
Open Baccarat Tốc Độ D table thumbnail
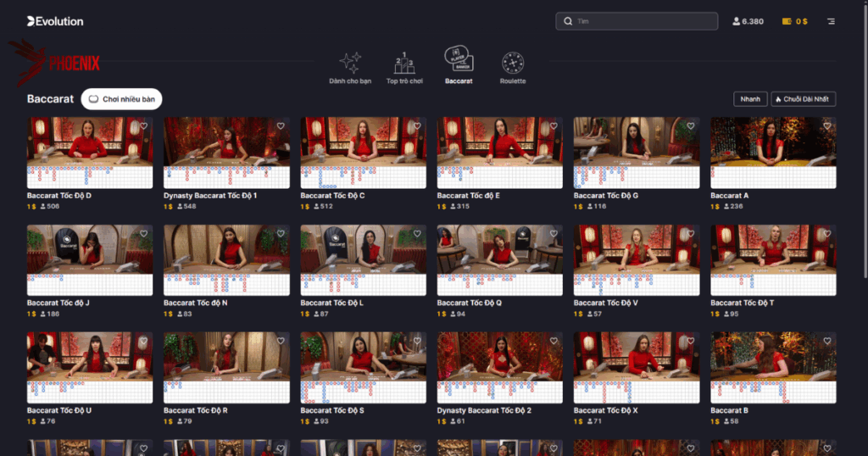[x=90, y=153]
